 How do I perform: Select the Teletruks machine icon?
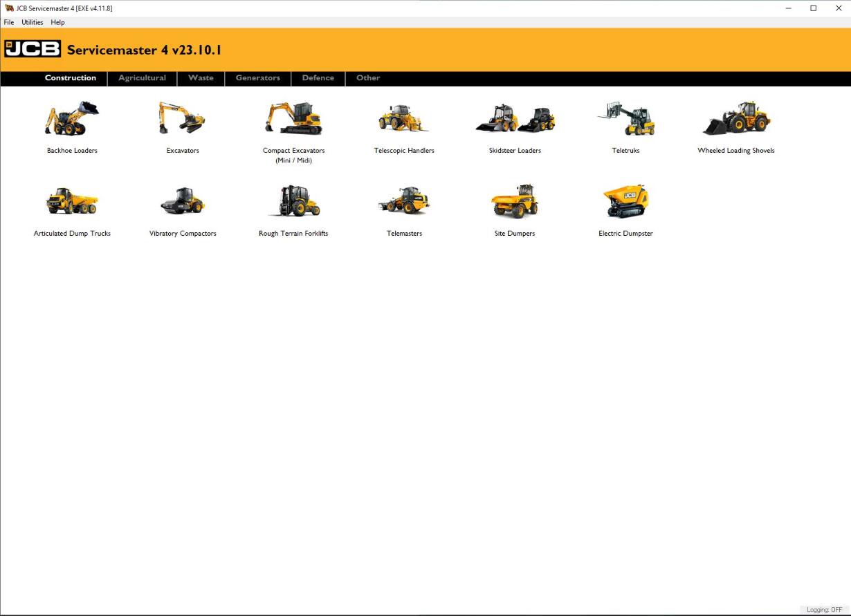click(625, 119)
